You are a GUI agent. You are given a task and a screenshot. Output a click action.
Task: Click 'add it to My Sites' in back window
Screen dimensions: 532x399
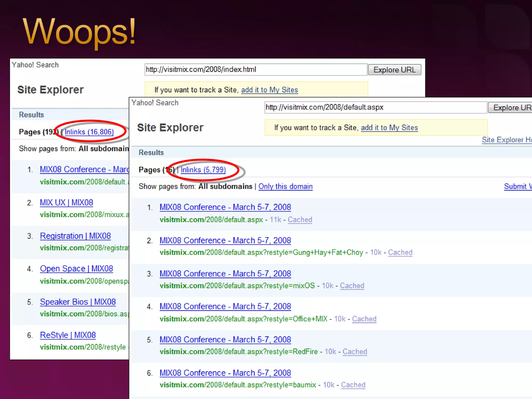[269, 90]
